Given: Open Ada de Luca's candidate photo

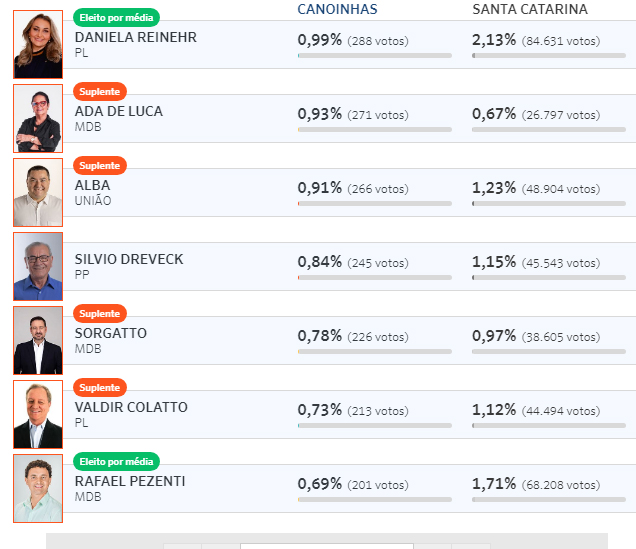Looking at the screenshot, I should pyautogui.click(x=38, y=118).
